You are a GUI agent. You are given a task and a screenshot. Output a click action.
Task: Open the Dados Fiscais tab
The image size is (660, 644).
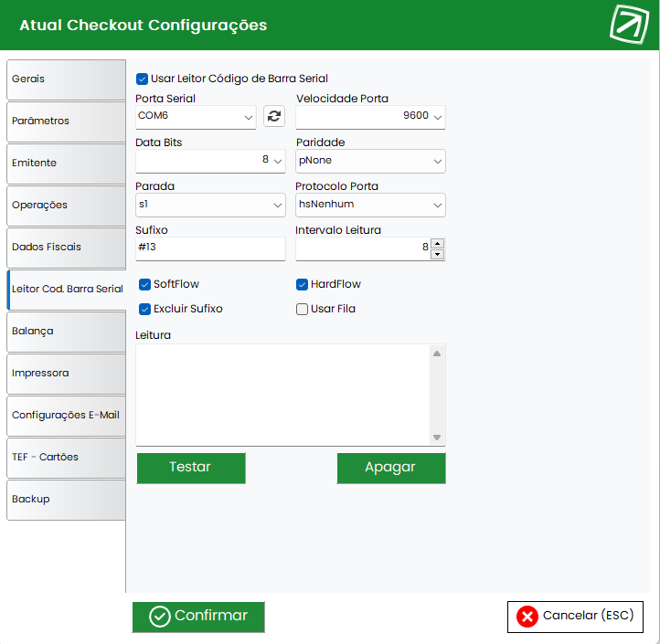66,248
